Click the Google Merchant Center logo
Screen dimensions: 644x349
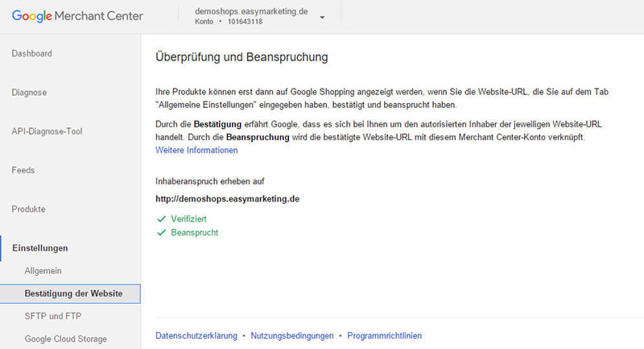(x=77, y=16)
